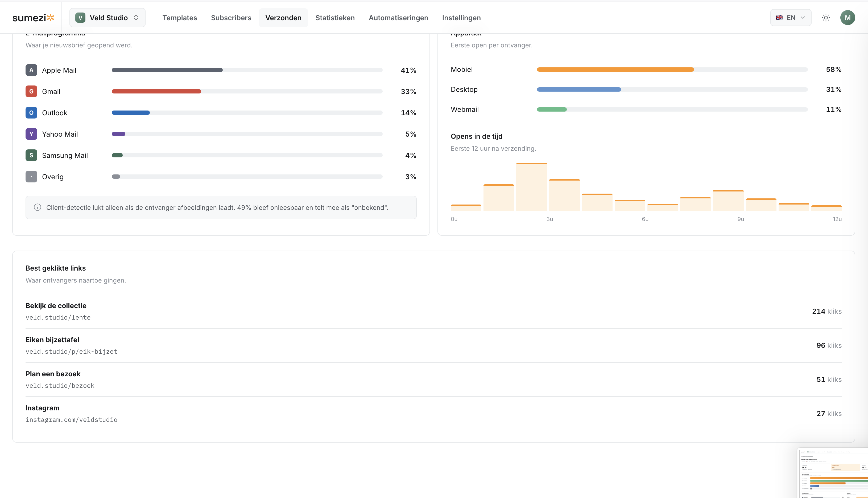Click the 58% Mobiel value
The height and width of the screenshot is (498, 868).
click(x=833, y=70)
